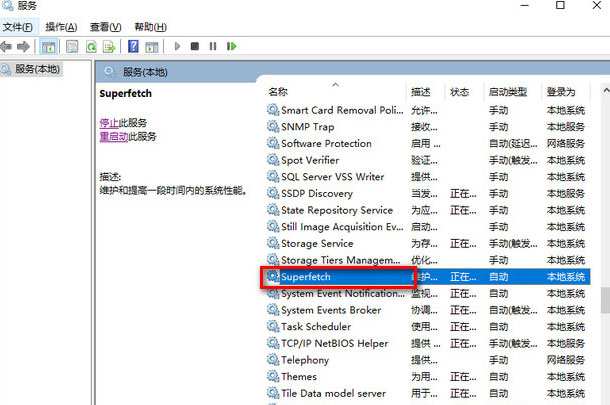Click the Refresh toolbar icon
The height and width of the screenshot is (405, 610).
click(91, 47)
